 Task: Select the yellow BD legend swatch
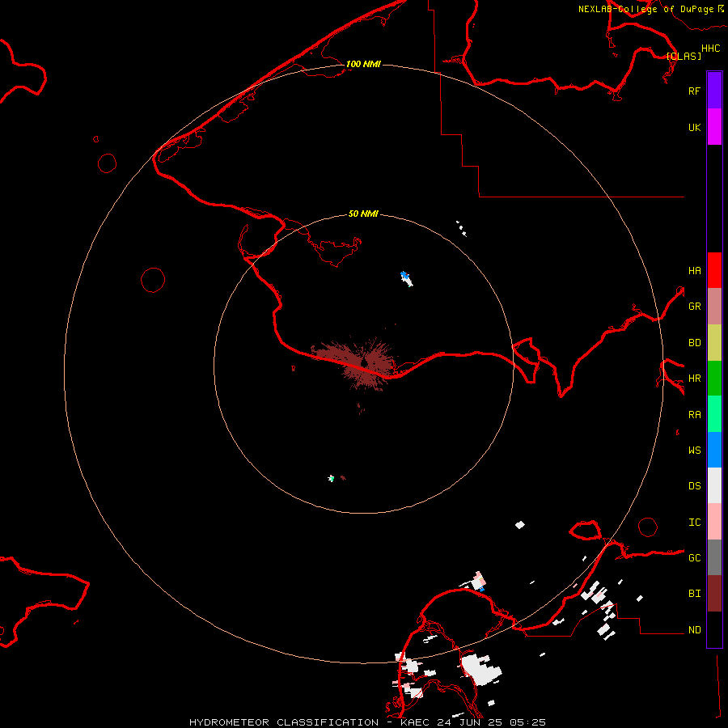click(714, 342)
